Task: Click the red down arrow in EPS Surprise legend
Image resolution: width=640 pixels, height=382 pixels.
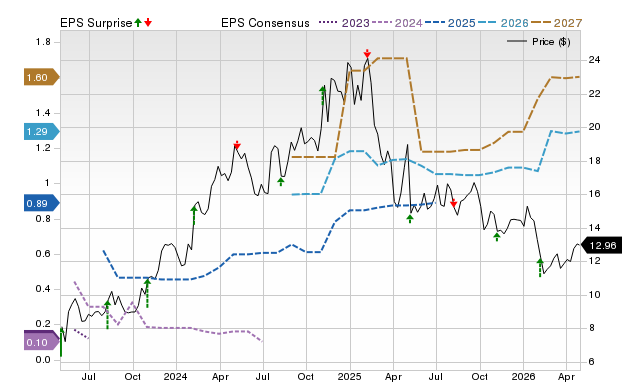Action: 148,23
